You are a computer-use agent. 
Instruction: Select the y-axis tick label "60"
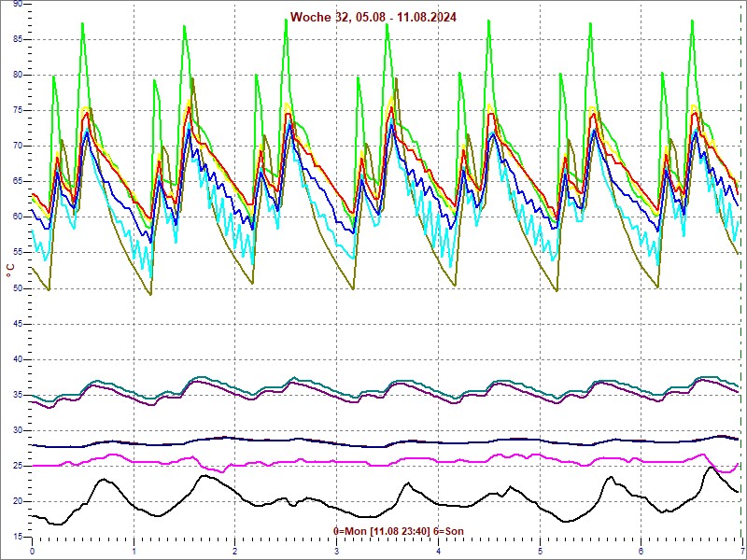17,217
